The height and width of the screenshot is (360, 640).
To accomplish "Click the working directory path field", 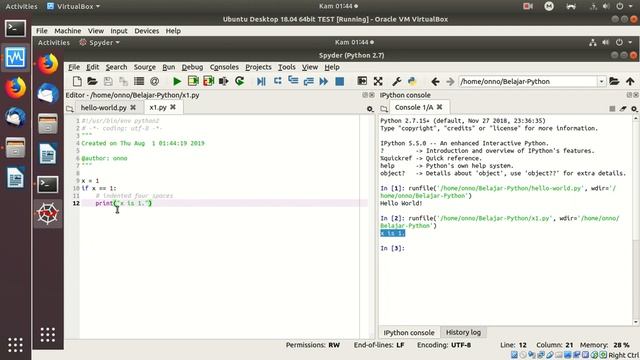I will [528, 82].
